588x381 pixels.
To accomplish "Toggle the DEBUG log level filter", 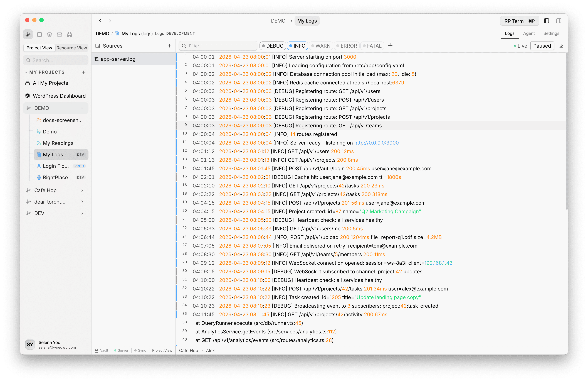I will [x=273, y=46].
